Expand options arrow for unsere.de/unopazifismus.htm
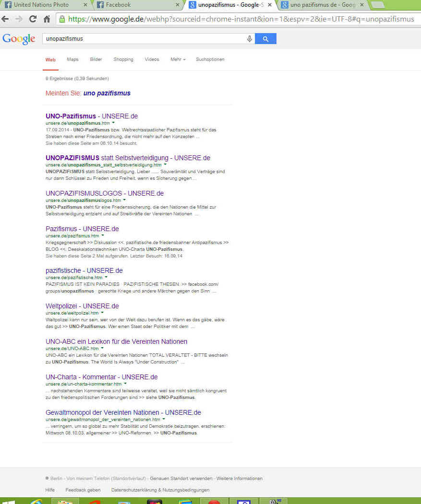Image resolution: width=421 pixels, height=504 pixels. coord(113,123)
